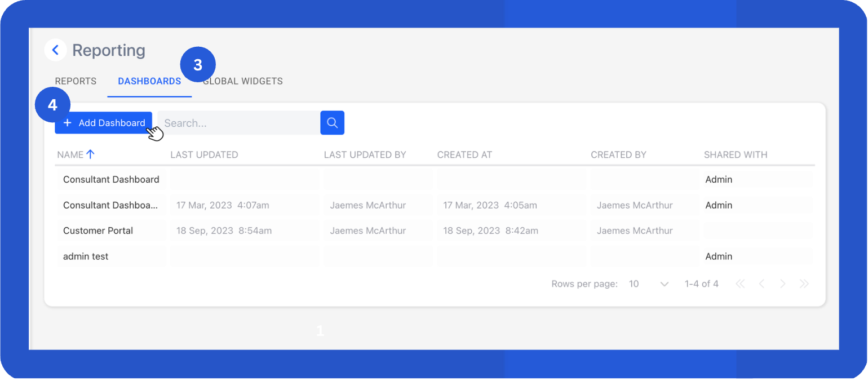This screenshot has width=868, height=381.
Task: Click the 17 Mar, 2023 4:07am cell
Action: pos(223,205)
